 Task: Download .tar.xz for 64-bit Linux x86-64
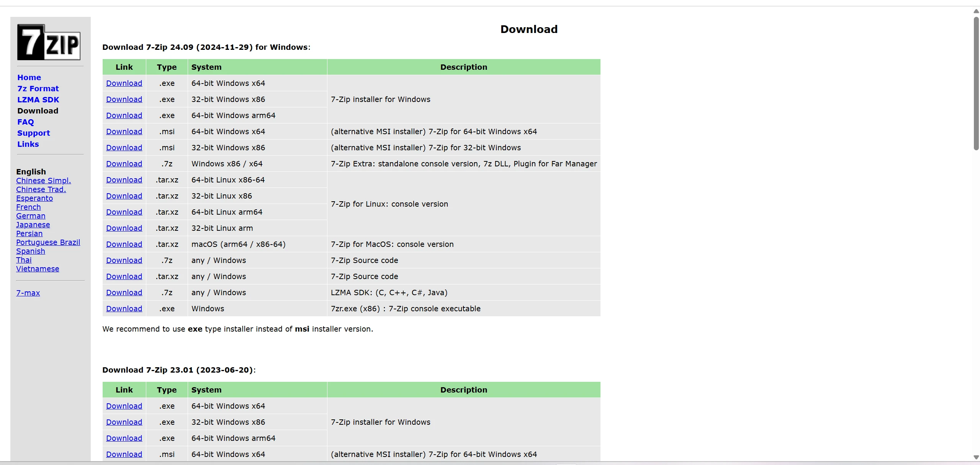coord(124,180)
